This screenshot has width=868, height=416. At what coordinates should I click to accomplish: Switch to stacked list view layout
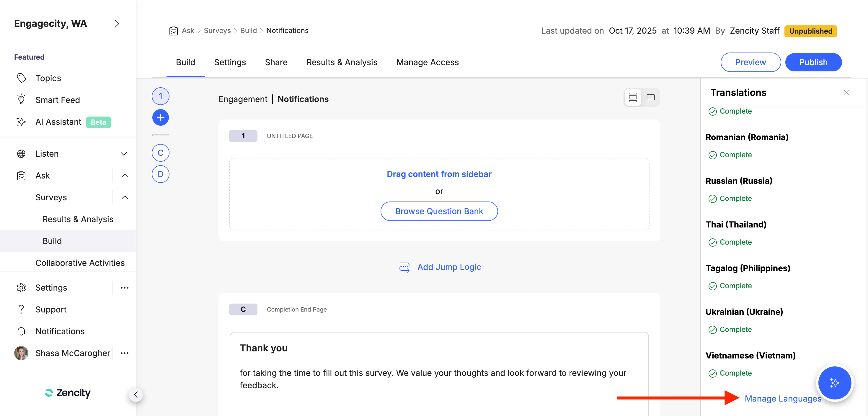click(632, 98)
